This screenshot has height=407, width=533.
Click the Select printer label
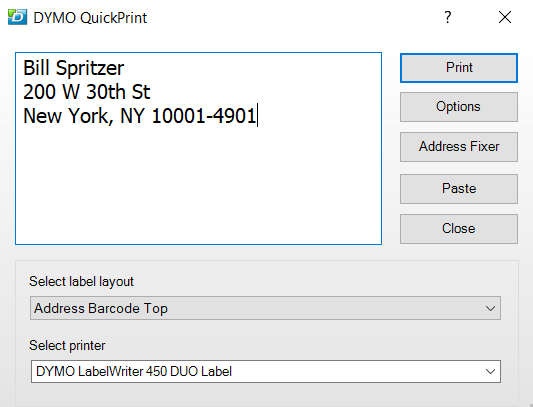tap(67, 345)
